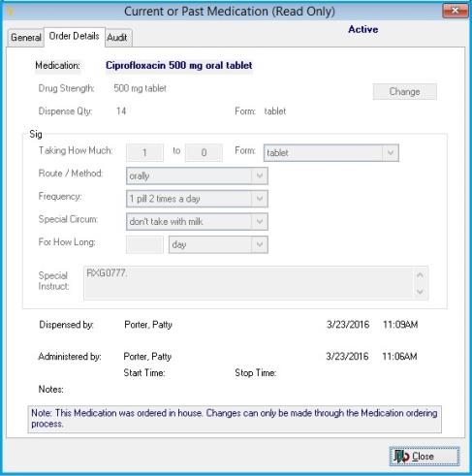
Task: Open the Audit tab
Action: (x=117, y=38)
